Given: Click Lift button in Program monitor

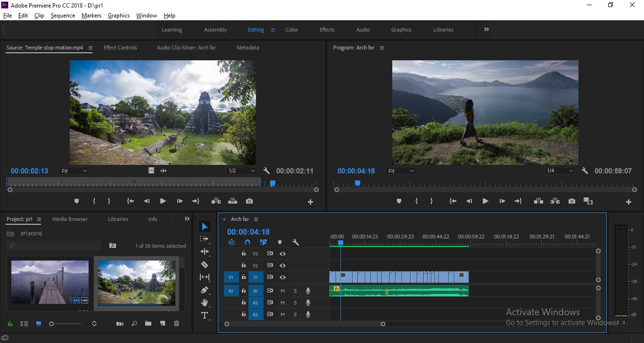Looking at the screenshot, I should [538, 201].
